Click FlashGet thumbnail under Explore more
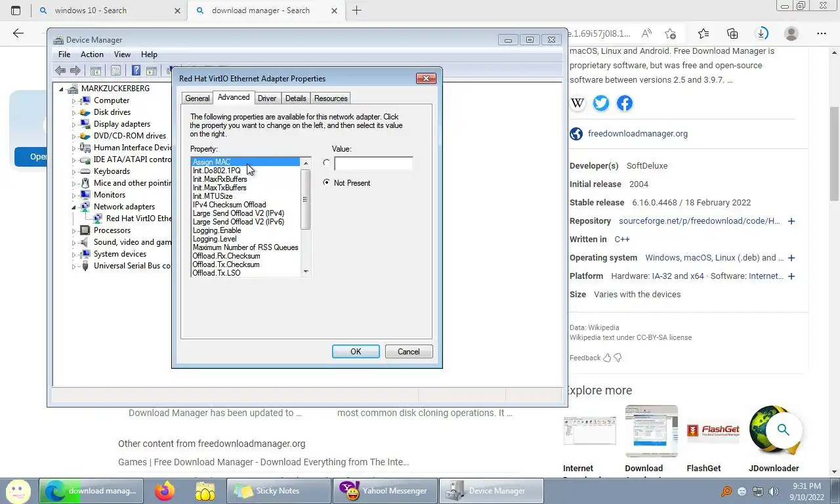 pyautogui.click(x=713, y=431)
